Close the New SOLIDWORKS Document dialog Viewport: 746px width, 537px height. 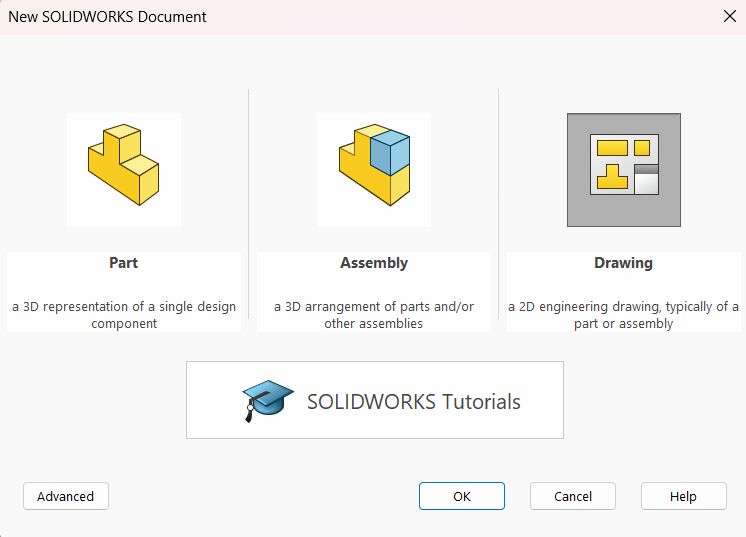(729, 16)
